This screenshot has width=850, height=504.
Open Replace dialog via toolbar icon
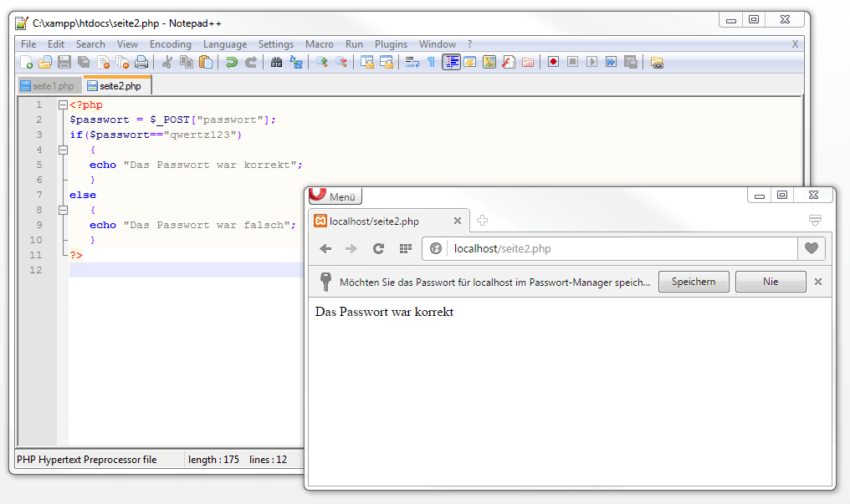[296, 62]
